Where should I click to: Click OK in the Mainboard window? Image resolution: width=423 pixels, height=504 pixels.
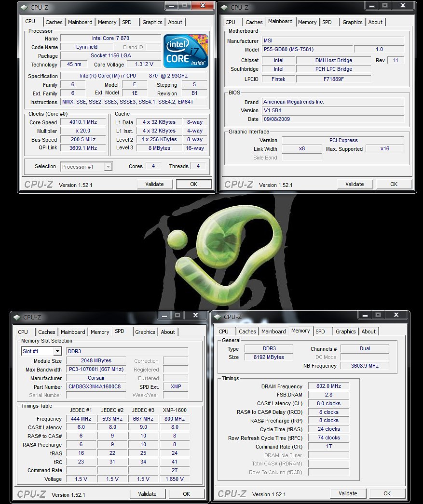[x=394, y=184]
